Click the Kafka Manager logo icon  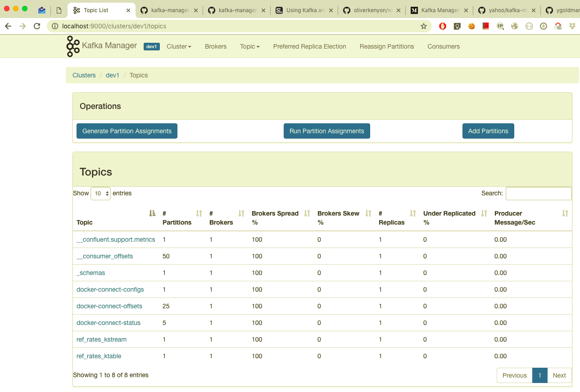click(73, 46)
